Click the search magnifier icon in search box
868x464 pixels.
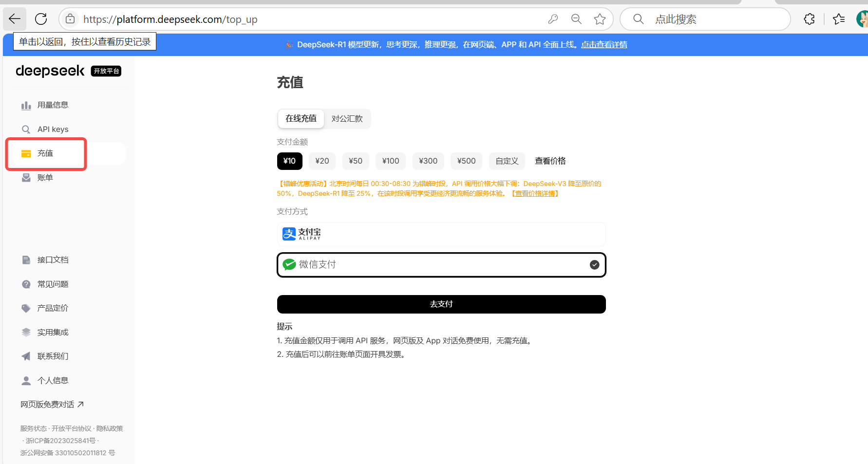point(638,19)
